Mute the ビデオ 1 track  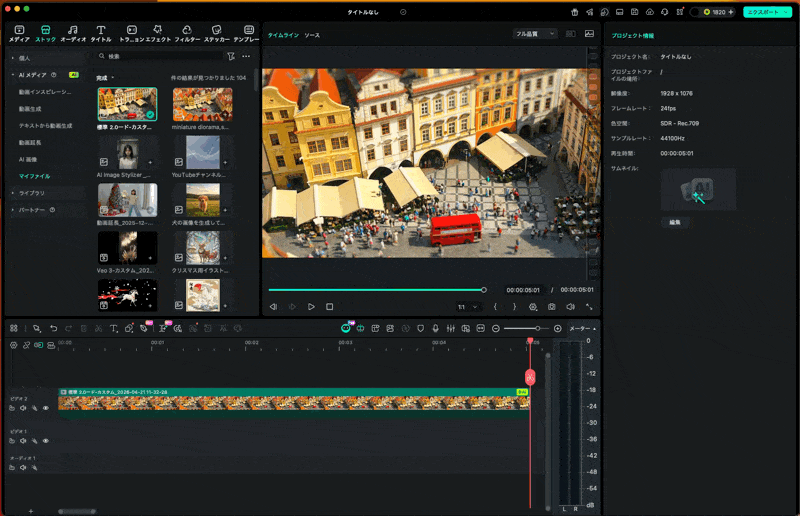[x=23, y=441]
